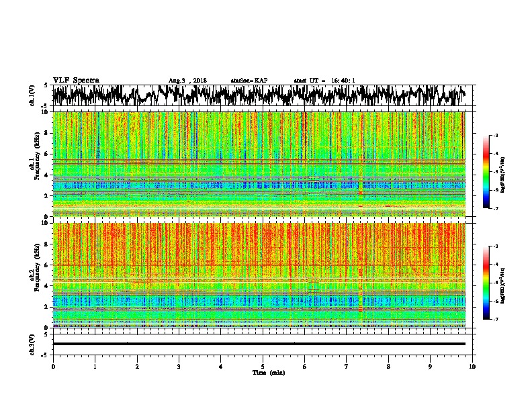
Task: Click the "station=KAP" header label
Action: tap(249, 81)
